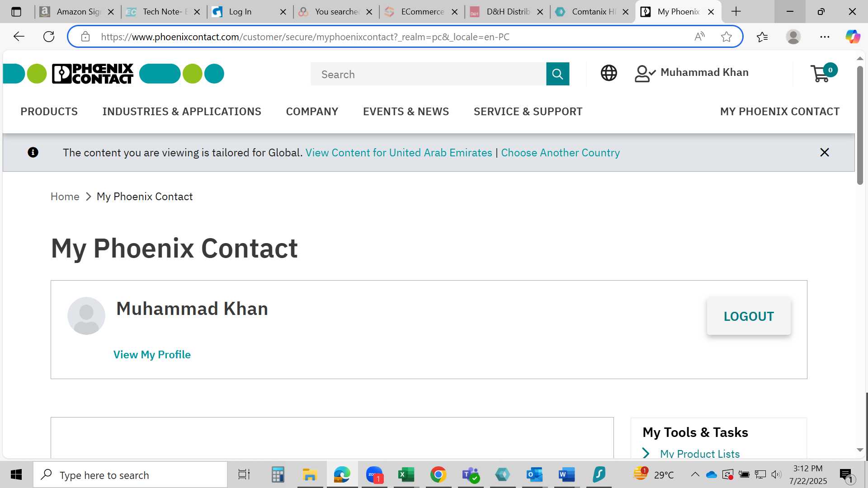Open Task View in the taskbar

point(244,474)
